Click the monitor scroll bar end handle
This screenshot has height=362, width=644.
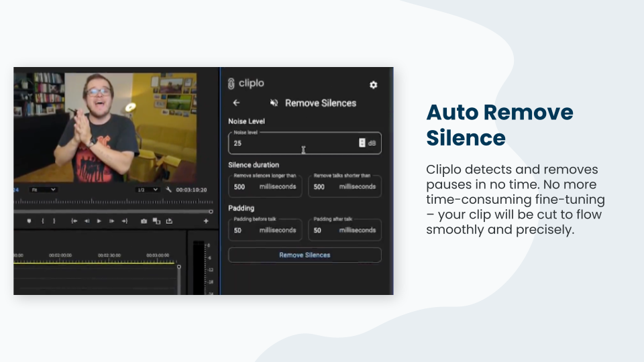tap(211, 212)
